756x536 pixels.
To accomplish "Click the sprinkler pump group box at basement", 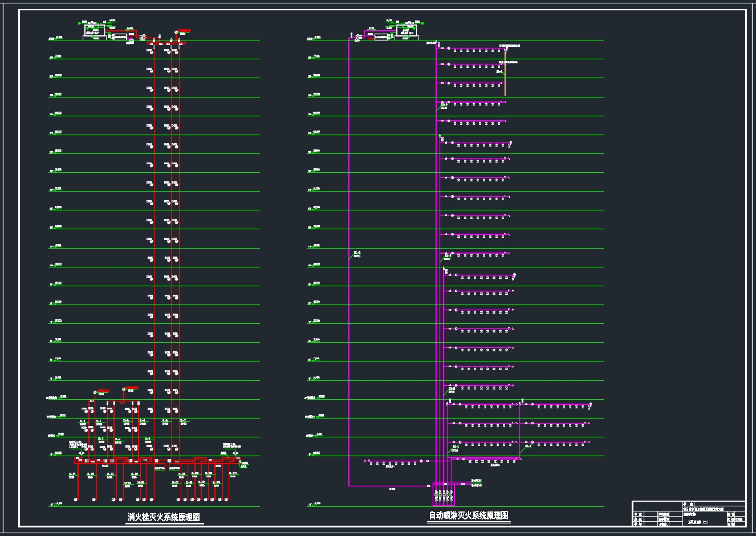I will coord(442,494).
